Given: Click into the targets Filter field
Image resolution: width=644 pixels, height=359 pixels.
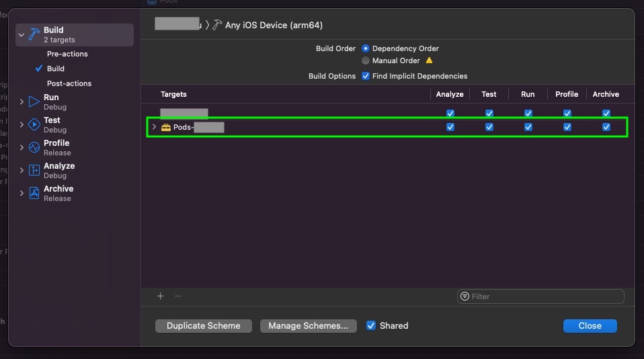Looking at the screenshot, I should click(545, 296).
